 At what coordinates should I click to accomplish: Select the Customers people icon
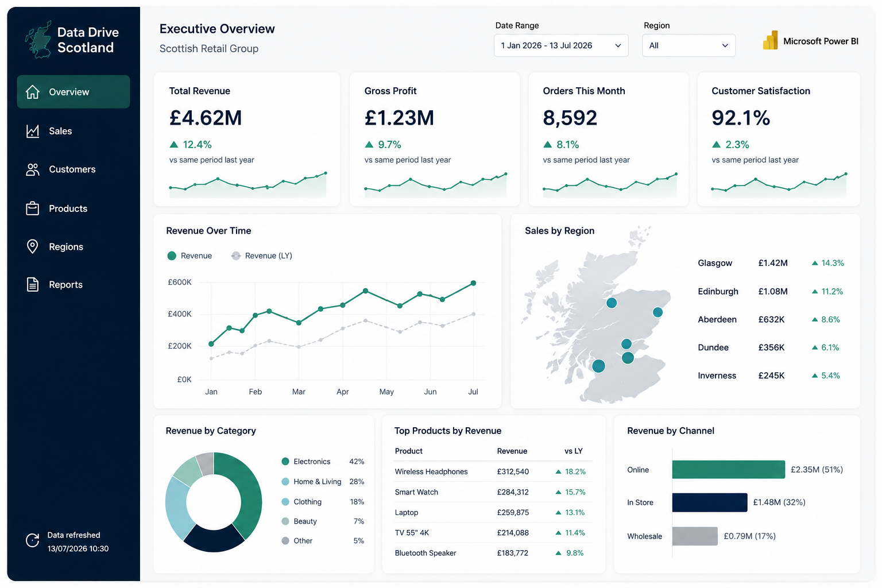33,169
